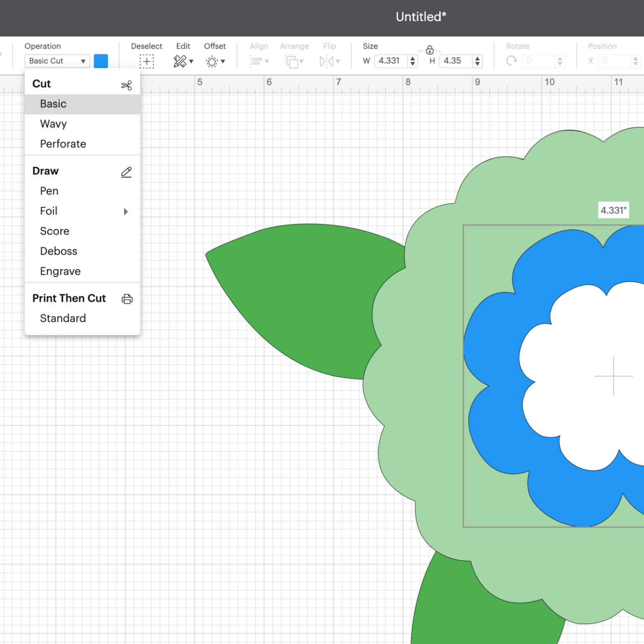The width and height of the screenshot is (644, 644).
Task: Expand the Foil submenu
Action: tap(126, 211)
